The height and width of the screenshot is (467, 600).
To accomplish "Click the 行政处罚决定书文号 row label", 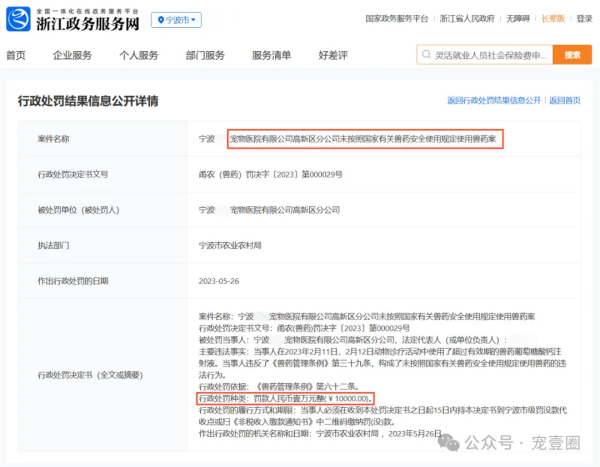I will tap(73, 175).
